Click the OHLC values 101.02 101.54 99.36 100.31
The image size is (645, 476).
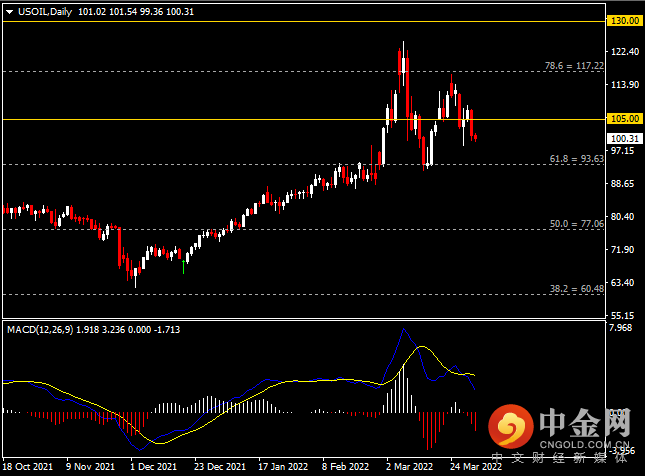point(136,12)
